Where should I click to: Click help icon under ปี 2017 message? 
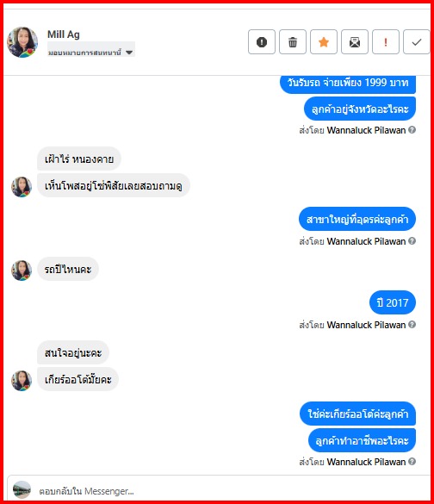point(412,324)
